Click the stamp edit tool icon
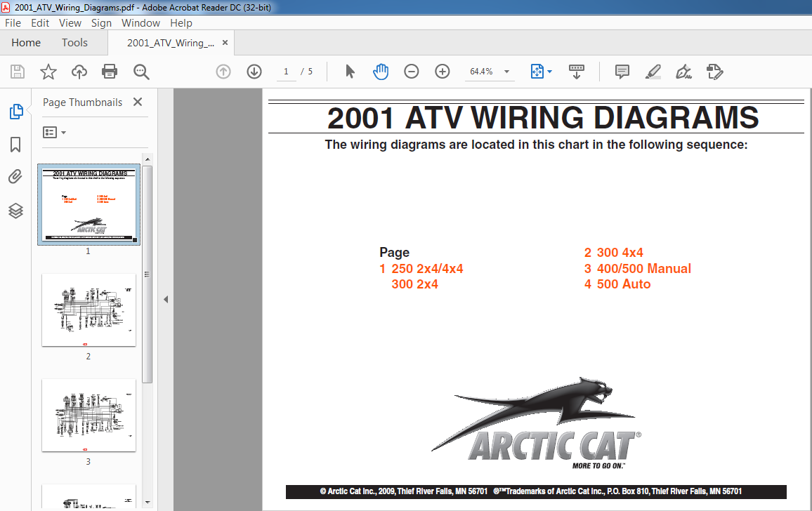Viewport: 812px width, 511px height. pyautogui.click(x=714, y=72)
